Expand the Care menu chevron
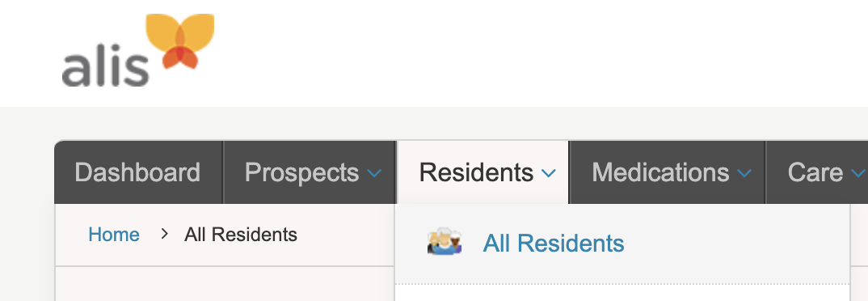The width and height of the screenshot is (868, 301). 858,173
